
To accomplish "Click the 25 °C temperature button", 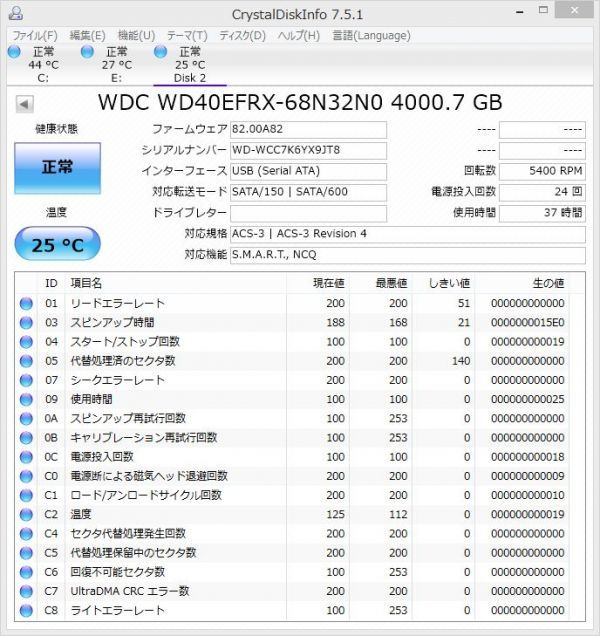I will point(58,244).
